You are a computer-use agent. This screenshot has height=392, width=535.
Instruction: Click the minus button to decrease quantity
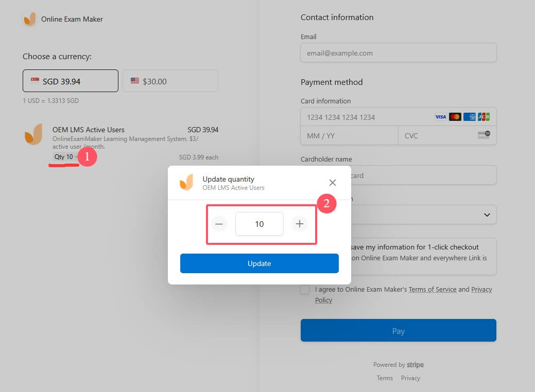point(219,224)
